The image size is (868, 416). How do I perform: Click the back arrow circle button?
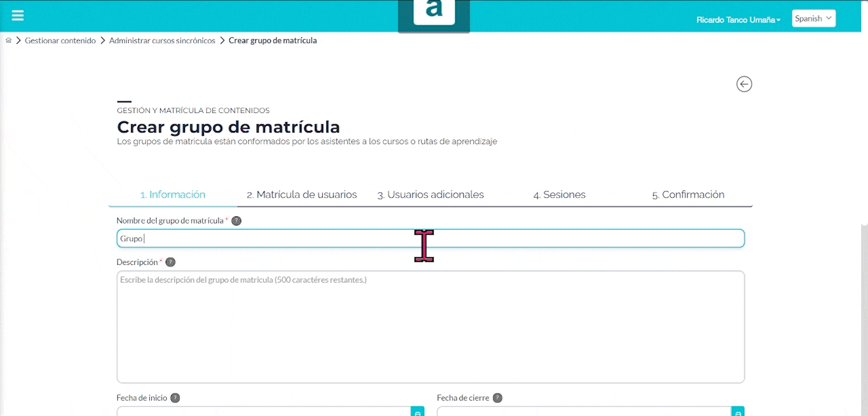click(744, 84)
